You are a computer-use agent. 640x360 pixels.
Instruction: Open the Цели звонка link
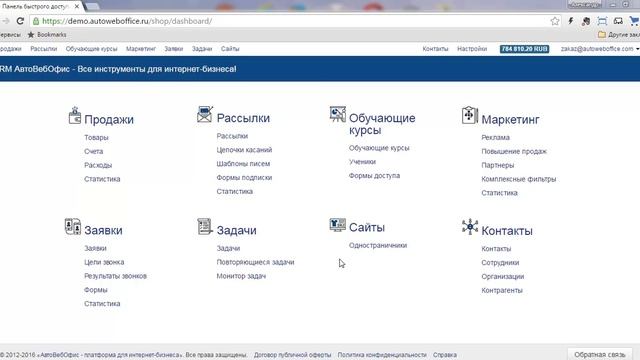(104, 262)
